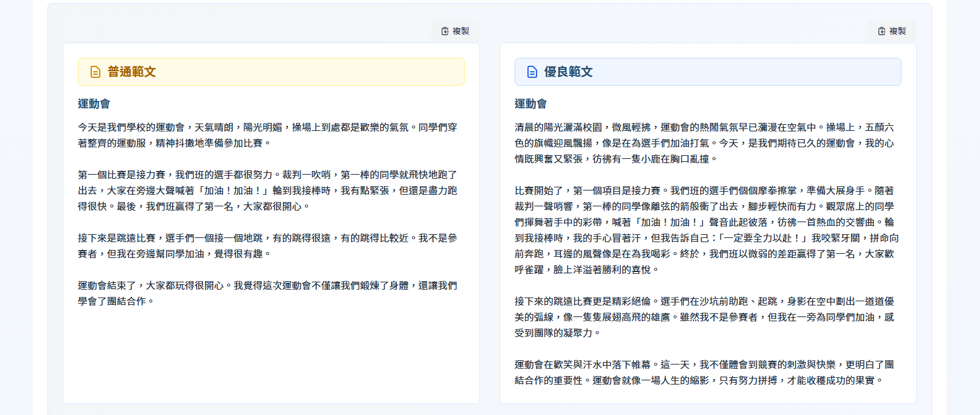
Task: Click paragraph starting 運動會結束了
Action: (268, 293)
